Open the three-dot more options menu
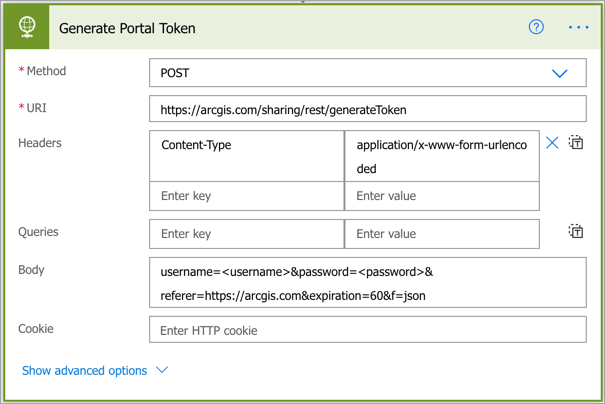Screen dimensions: 605x404 click(x=578, y=27)
